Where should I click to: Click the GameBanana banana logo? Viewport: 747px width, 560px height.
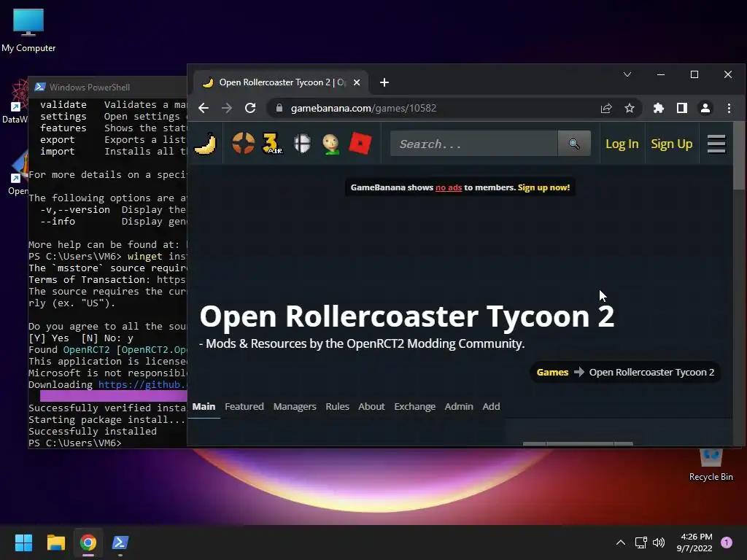(205, 144)
